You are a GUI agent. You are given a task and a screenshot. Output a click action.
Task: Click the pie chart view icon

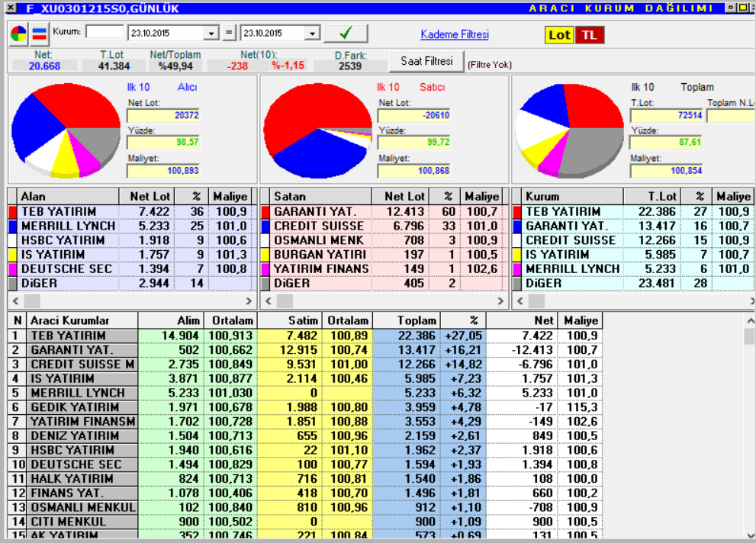point(18,34)
